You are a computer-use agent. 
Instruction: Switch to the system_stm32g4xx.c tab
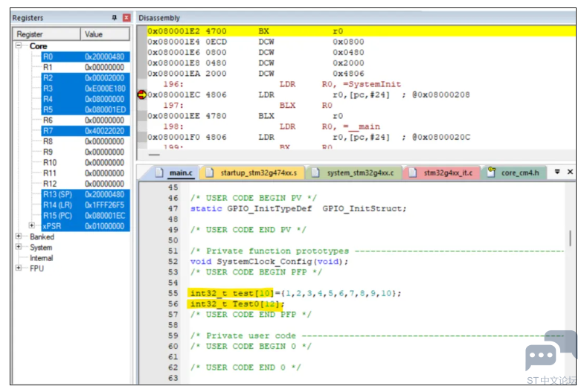(x=354, y=173)
